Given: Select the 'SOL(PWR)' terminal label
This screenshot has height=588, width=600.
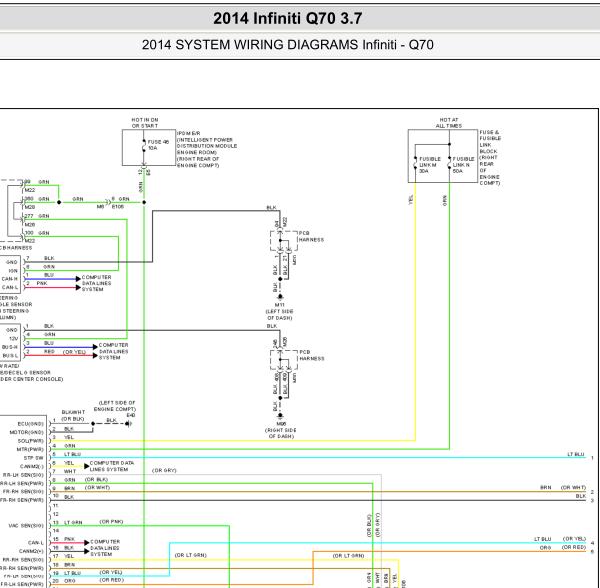Looking at the screenshot, I should (x=33, y=441).
